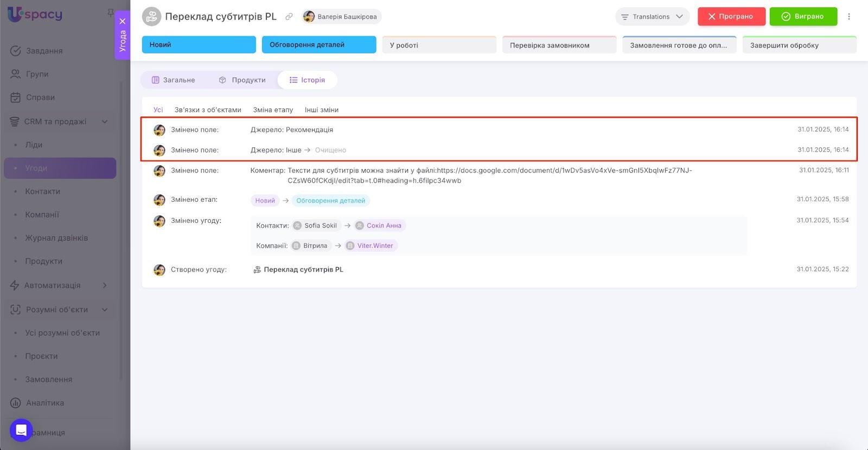Open created deal Переклад субтитрів PL link
The image size is (868, 450).
[x=303, y=269]
